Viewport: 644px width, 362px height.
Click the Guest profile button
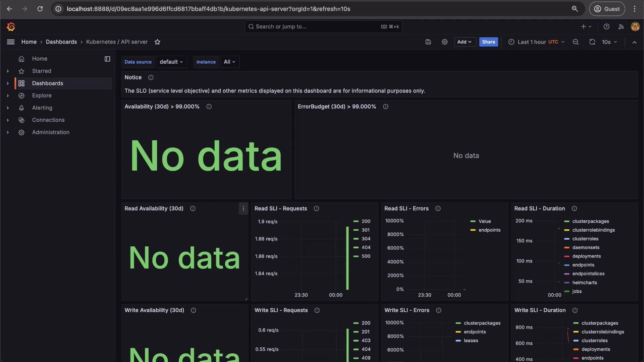[607, 9]
